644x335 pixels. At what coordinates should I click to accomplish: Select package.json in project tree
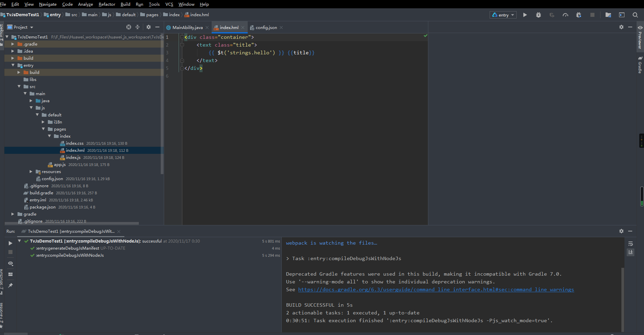[42, 207]
